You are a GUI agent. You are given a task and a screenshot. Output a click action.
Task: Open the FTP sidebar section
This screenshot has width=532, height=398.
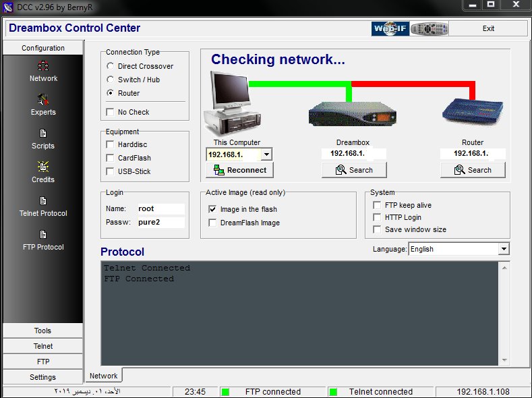tap(42, 362)
